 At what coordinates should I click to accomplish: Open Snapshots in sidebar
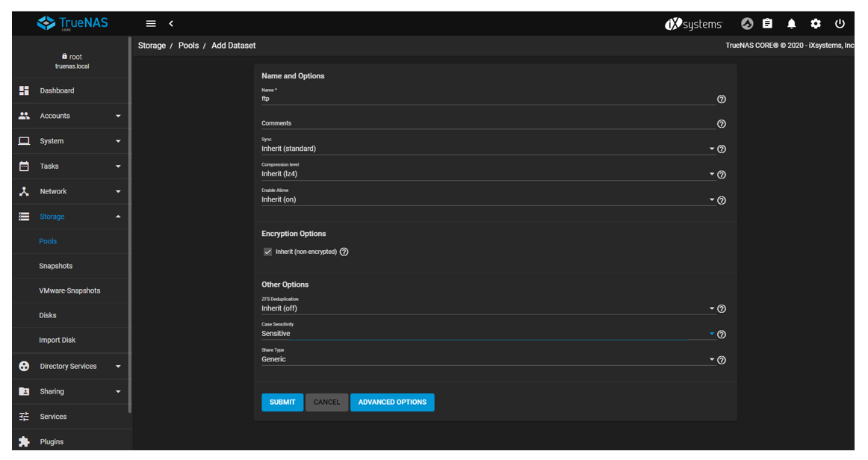click(x=55, y=267)
